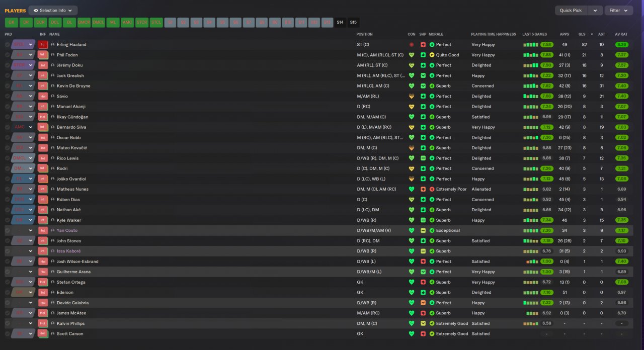Screen dimensions: 644x350
Task: Open Yan Couto's player profile link
Action: tap(67, 230)
